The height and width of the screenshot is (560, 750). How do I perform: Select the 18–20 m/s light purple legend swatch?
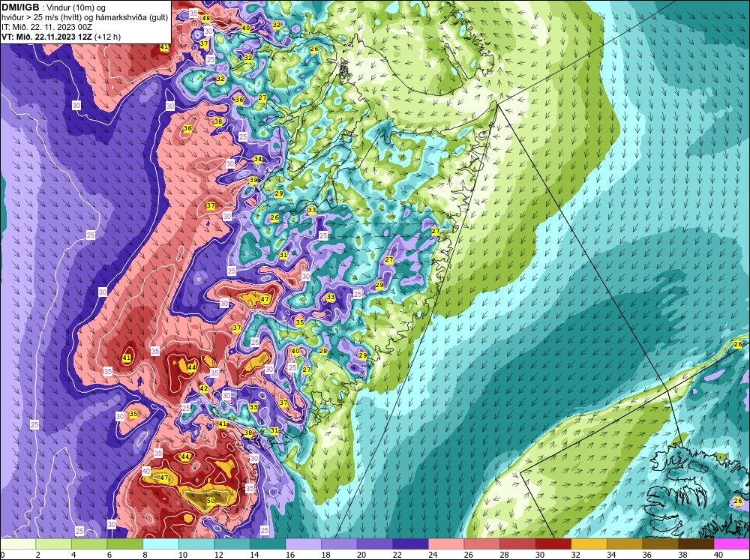339,544
